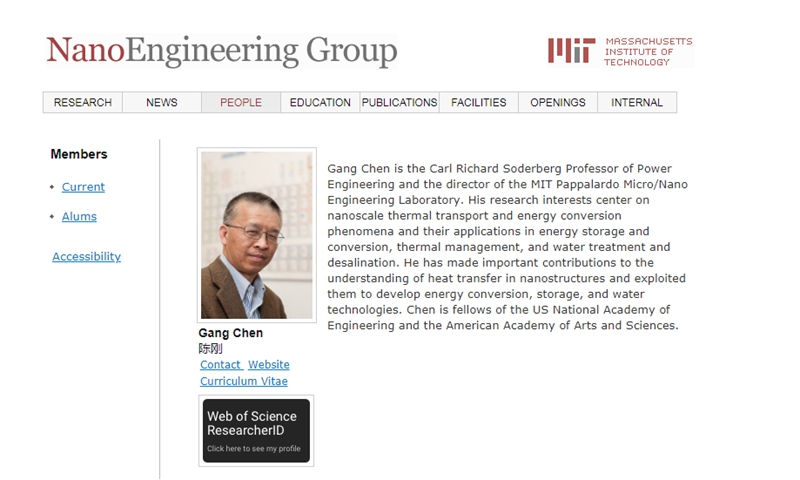Open the Curriculum Vitae link
800x480 pixels.
click(243, 381)
